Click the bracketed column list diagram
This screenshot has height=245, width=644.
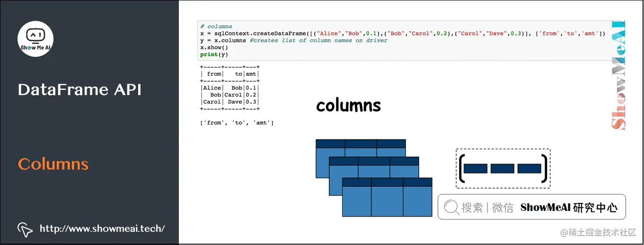[x=503, y=168]
